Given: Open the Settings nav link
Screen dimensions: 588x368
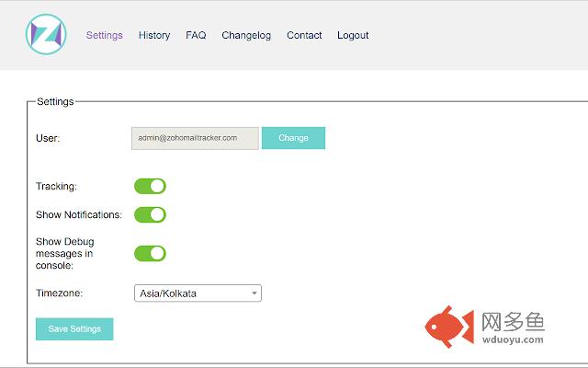Looking at the screenshot, I should point(105,35).
